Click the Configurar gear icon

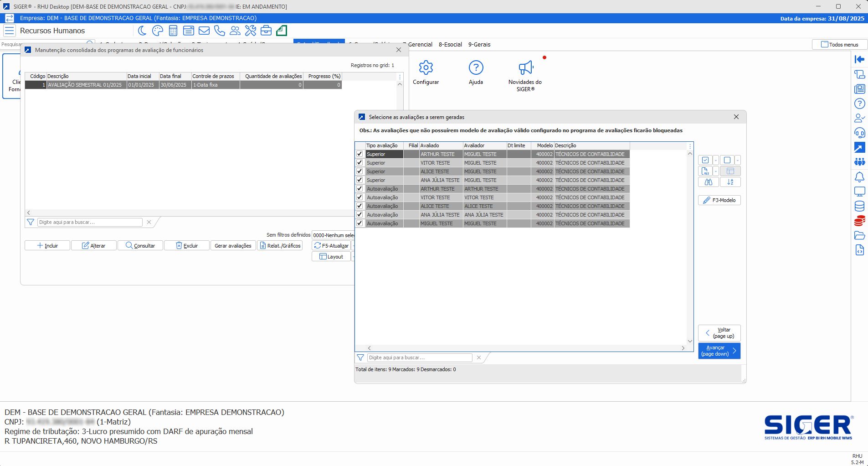click(x=426, y=68)
